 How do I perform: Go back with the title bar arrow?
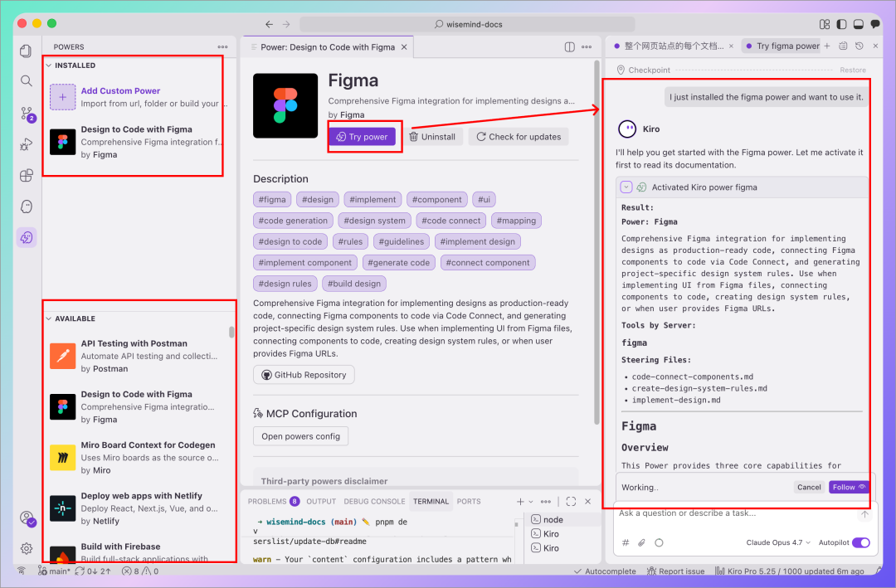point(269,24)
